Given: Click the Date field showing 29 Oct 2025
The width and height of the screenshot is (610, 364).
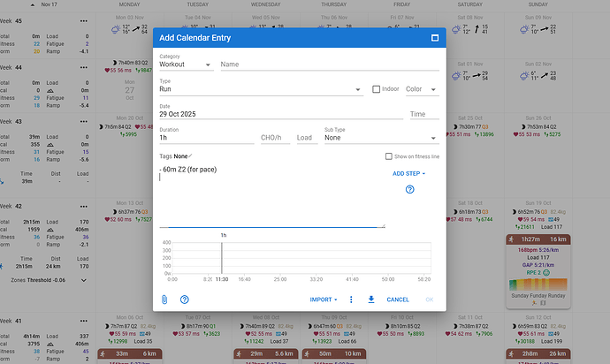Looking at the screenshot, I should coord(278,114).
